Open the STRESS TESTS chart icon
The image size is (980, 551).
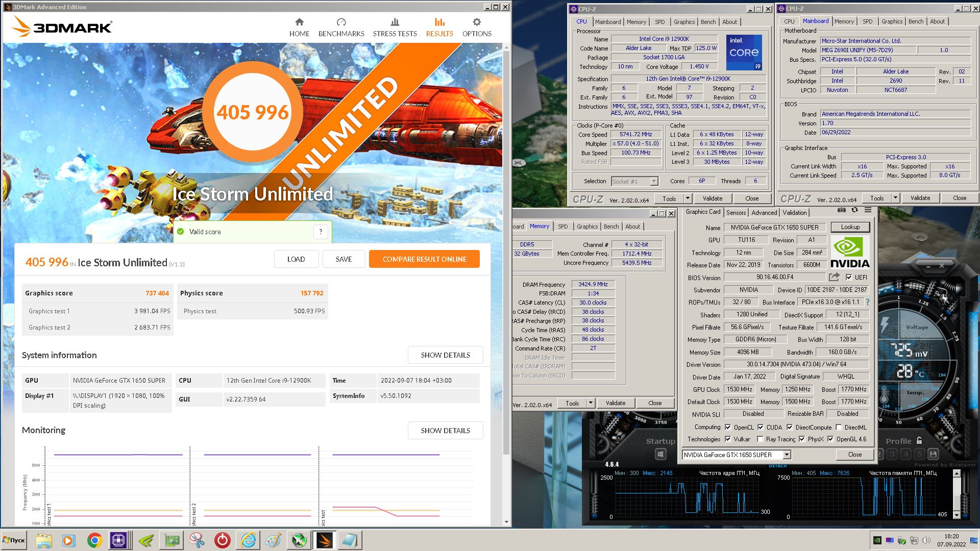(395, 22)
